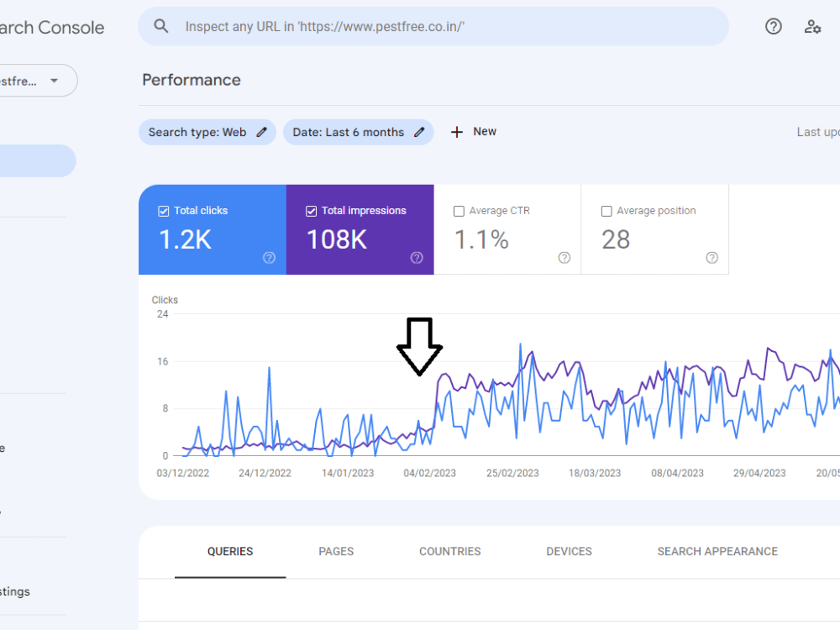
Task: Switch to the DEVICES tab
Action: tap(569, 551)
